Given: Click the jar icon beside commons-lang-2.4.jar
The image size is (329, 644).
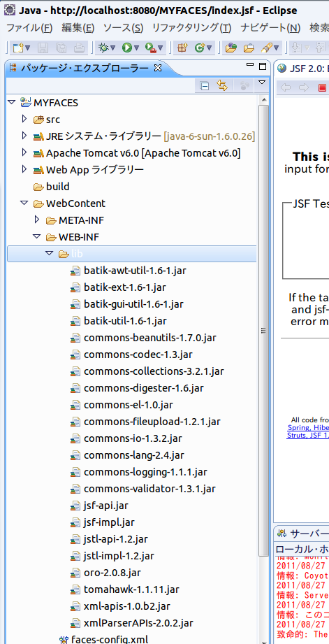Looking at the screenshot, I should point(75,456).
